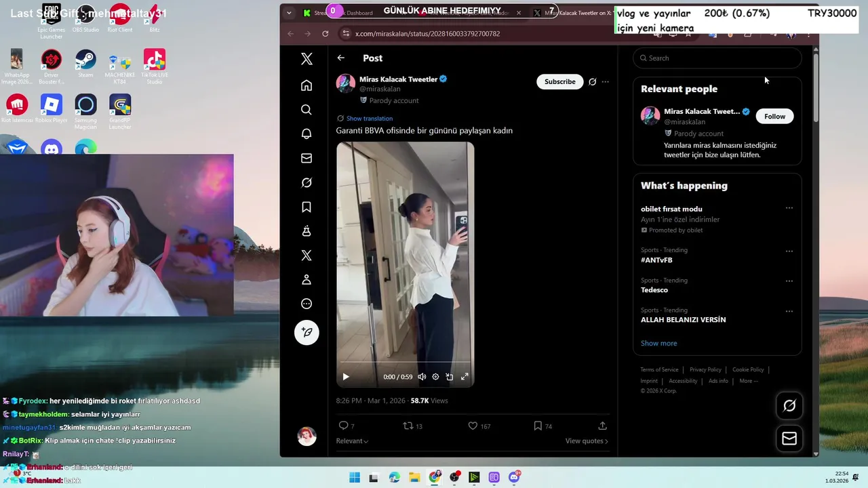Open the X logo home icon
Image resolution: width=868 pixels, height=488 pixels.
point(307,59)
